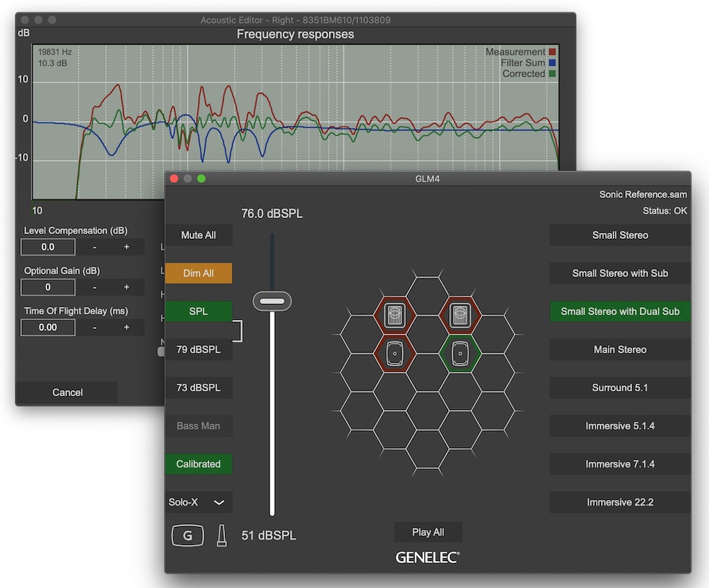Select the Immersive 7.1.4 group
Image resolution: width=709 pixels, height=588 pixels.
tap(620, 464)
